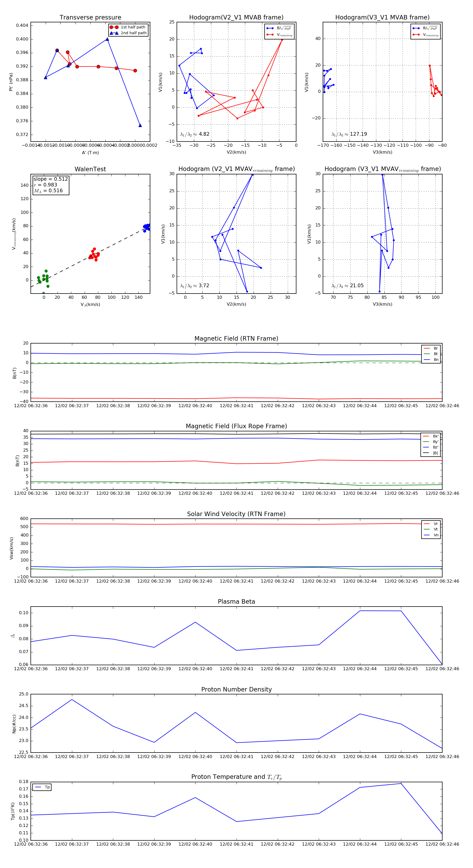This screenshot has height=868, width=473.
Task: Click 'slope = 0.512' in Walen box
Action: [x=50, y=179]
